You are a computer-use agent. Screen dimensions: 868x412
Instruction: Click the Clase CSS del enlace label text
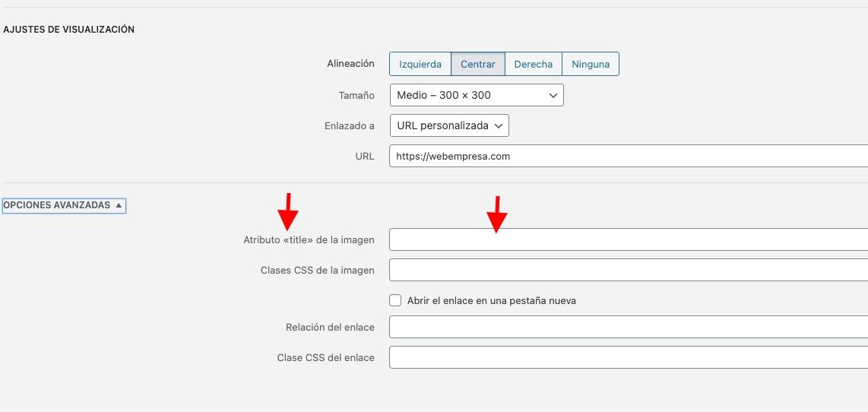(325, 358)
